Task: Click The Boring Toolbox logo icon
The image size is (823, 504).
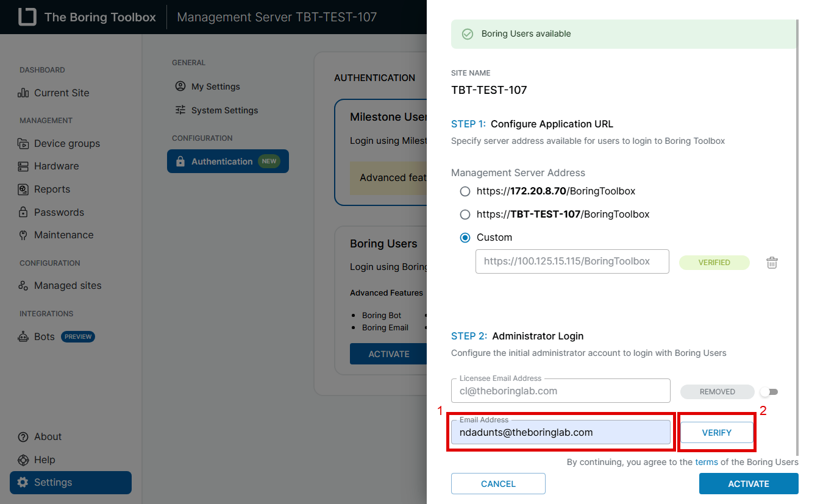Action: coord(27,17)
